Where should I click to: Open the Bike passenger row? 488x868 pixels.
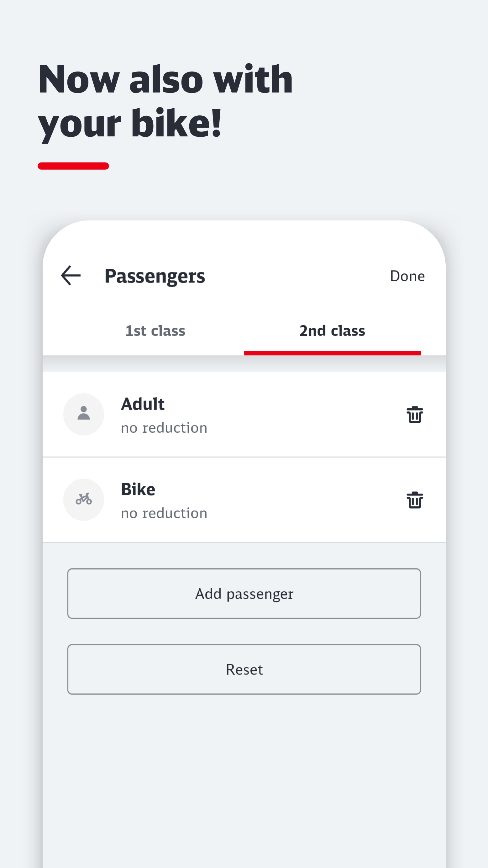[x=244, y=500]
